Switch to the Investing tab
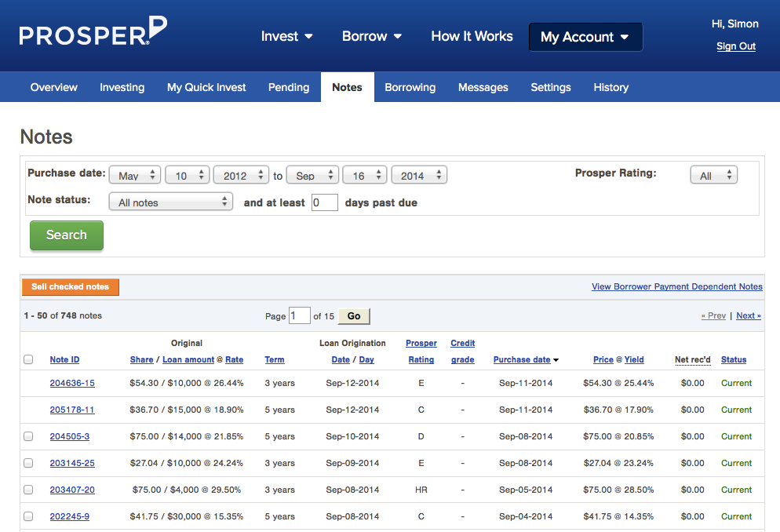 (122, 88)
